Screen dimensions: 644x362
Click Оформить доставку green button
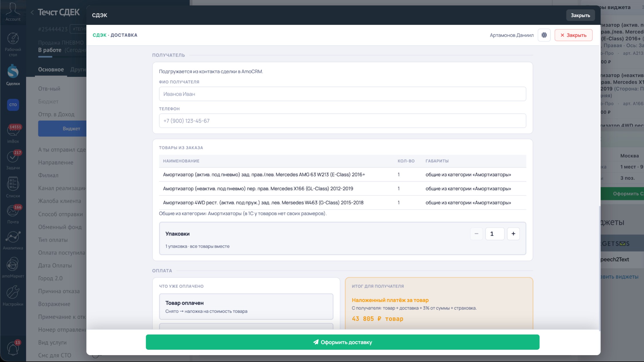[343, 342]
